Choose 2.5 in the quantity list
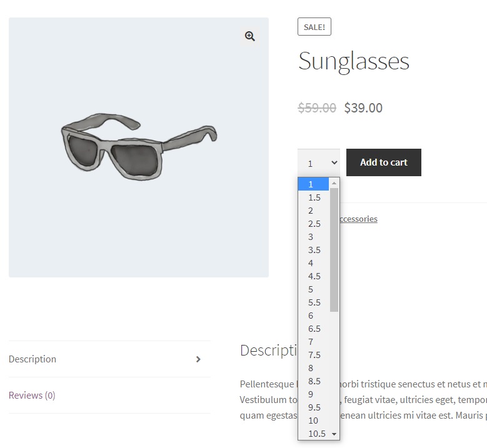Screen dimensions: 487x448 click(313, 224)
